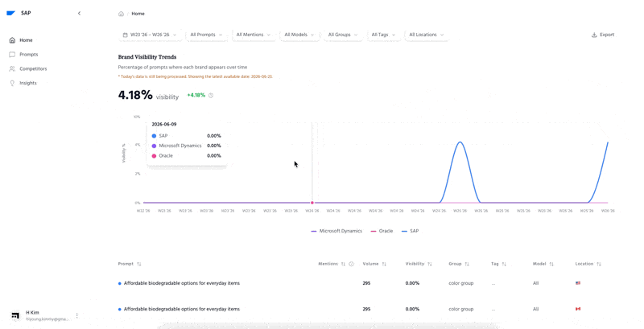Click the +4.18% change indicator
644x329 pixels.
pos(196,95)
